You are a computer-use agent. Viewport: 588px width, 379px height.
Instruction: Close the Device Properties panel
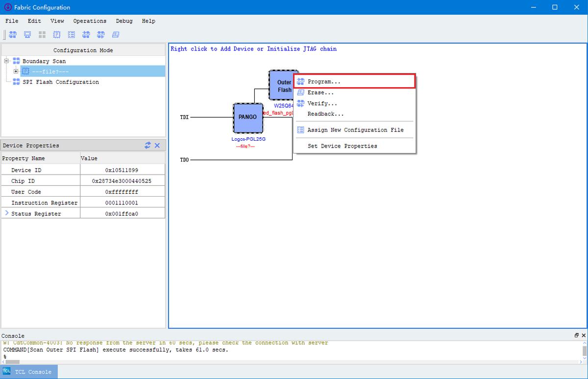click(x=157, y=145)
